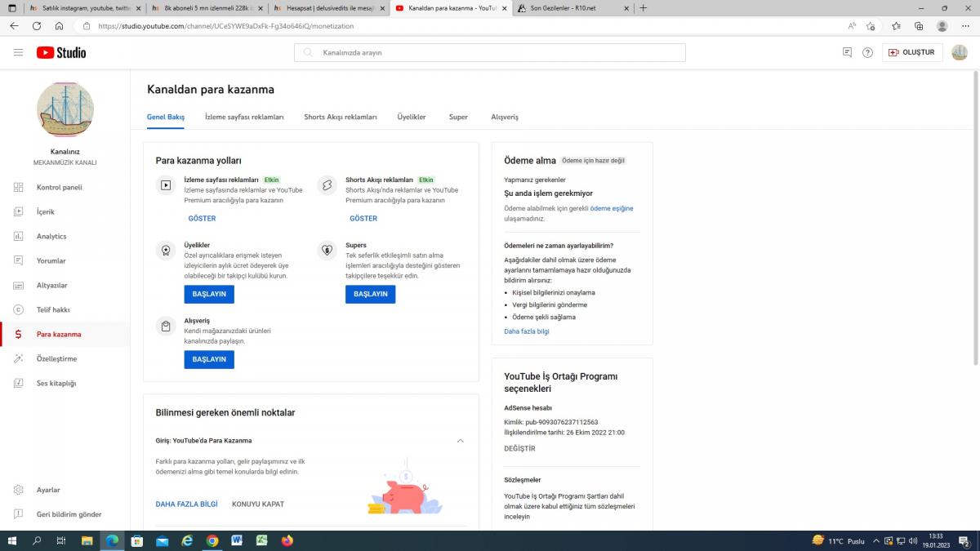Click BAŞLAYIN under Üyelikler

(209, 294)
